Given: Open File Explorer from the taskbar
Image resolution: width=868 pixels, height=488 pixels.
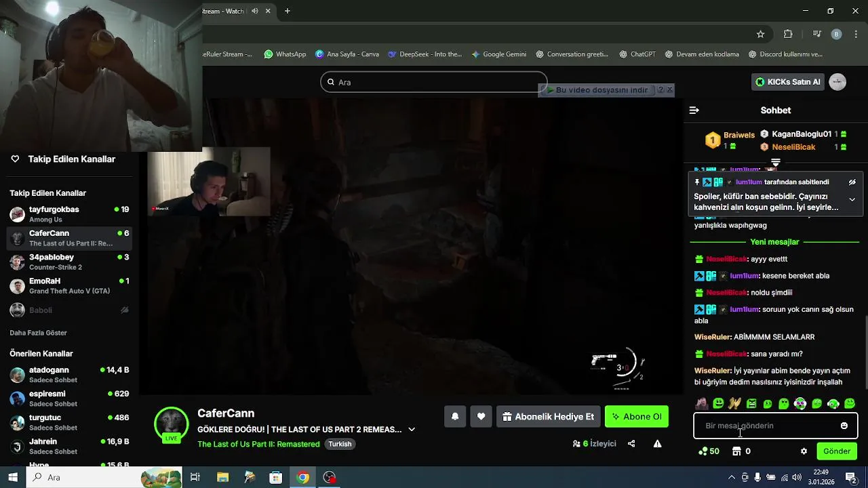Looking at the screenshot, I should pyautogui.click(x=222, y=477).
